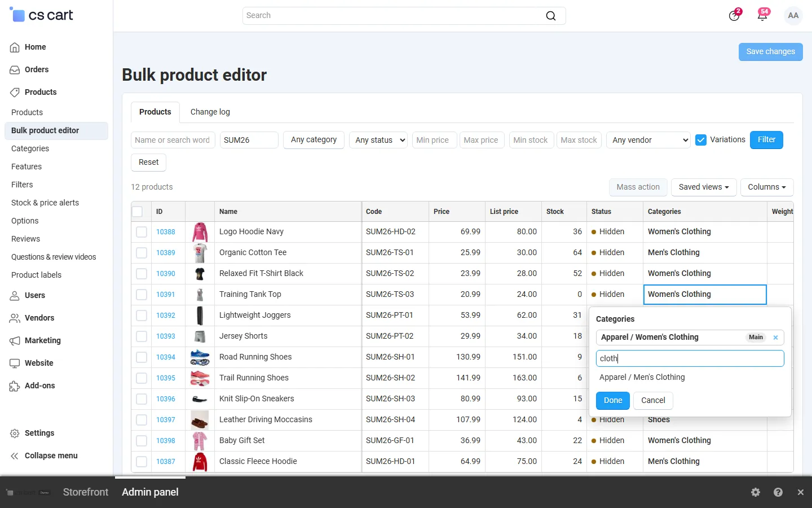The height and width of the screenshot is (508, 812).
Task: Click the Website monitor icon
Action: (15, 364)
